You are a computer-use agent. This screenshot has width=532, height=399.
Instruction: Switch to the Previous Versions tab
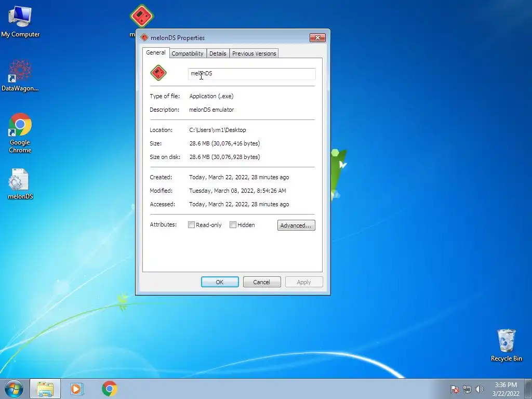[x=254, y=54]
